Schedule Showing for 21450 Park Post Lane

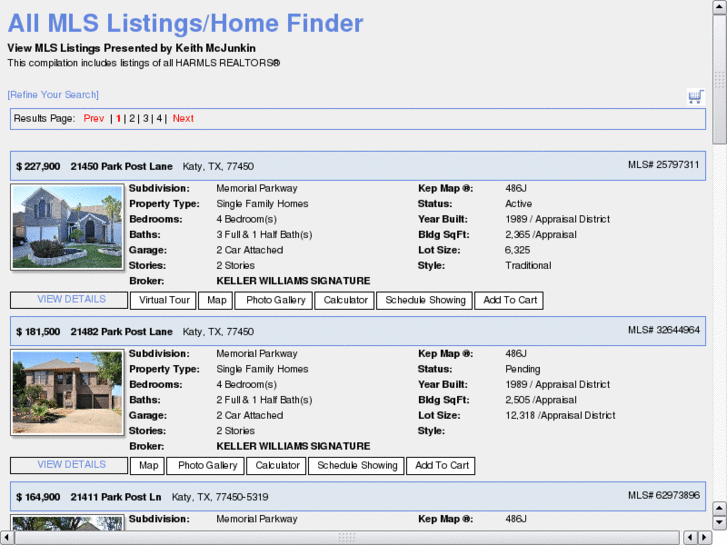[x=425, y=300]
